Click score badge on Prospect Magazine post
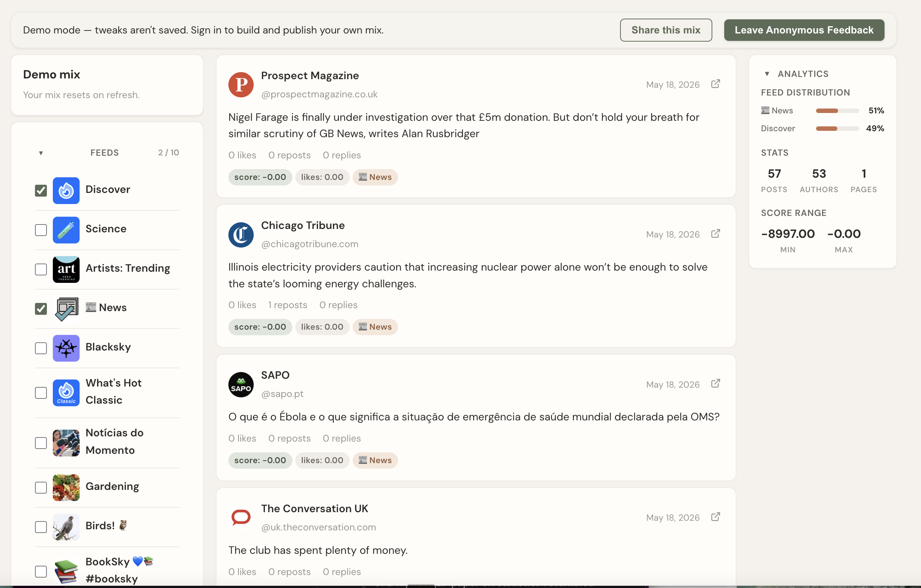The width and height of the screenshot is (921, 588). coord(260,177)
